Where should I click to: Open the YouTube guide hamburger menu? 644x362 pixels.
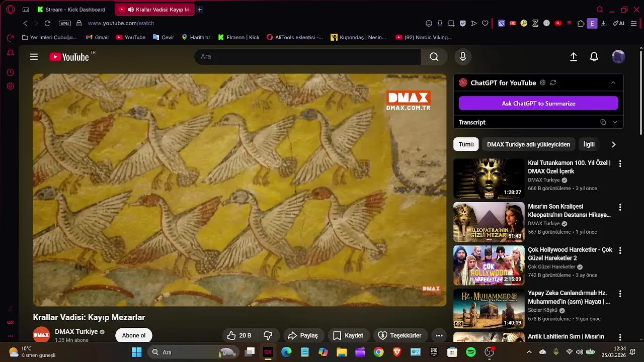pyautogui.click(x=34, y=57)
